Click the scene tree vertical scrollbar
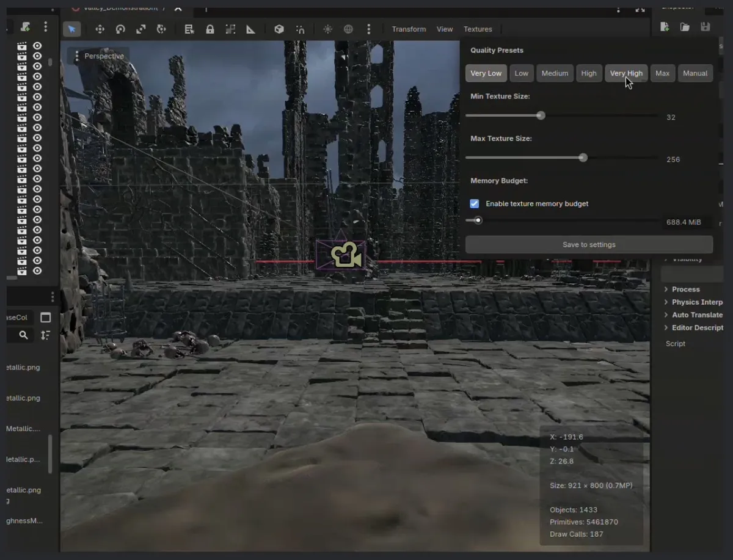733x560 pixels. tap(50, 61)
